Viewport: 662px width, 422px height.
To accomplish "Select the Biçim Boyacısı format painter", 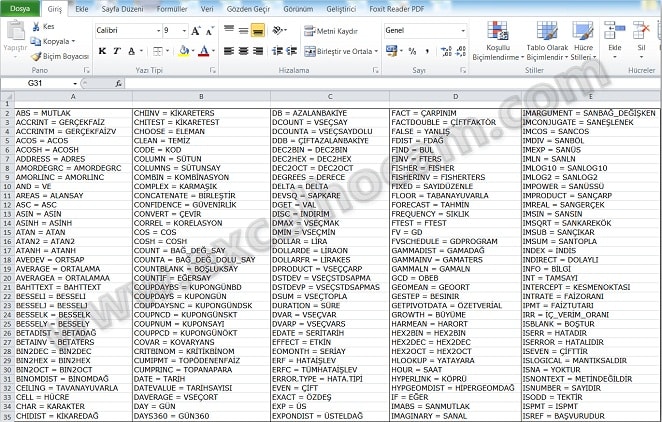I will pos(59,56).
